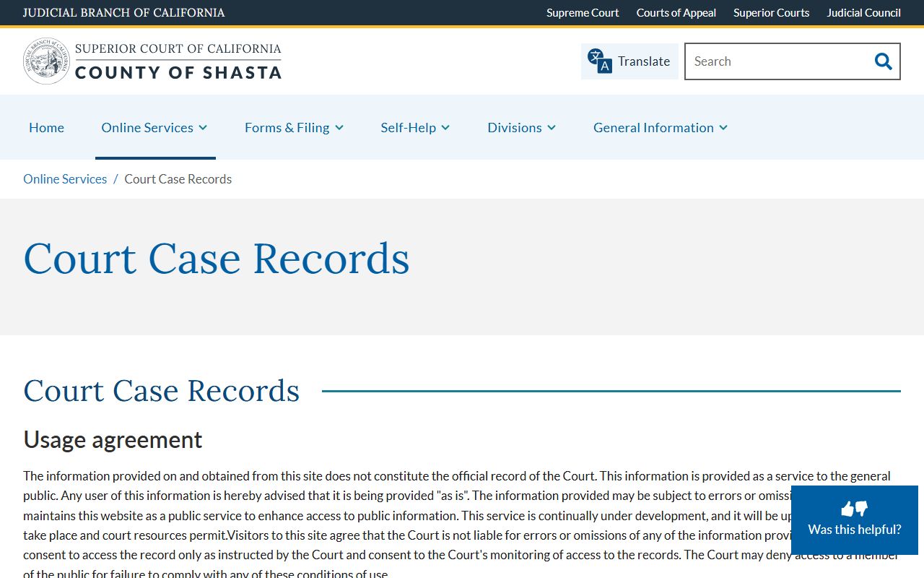Click the Court Case Records section heading
The width and height of the screenshot is (924, 578).
coord(161,391)
